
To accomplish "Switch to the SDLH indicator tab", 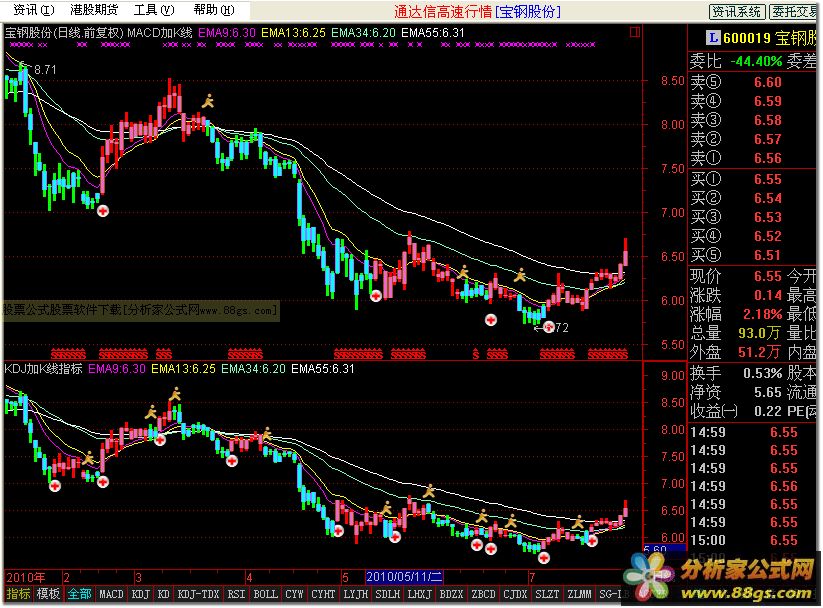I will tap(388, 594).
